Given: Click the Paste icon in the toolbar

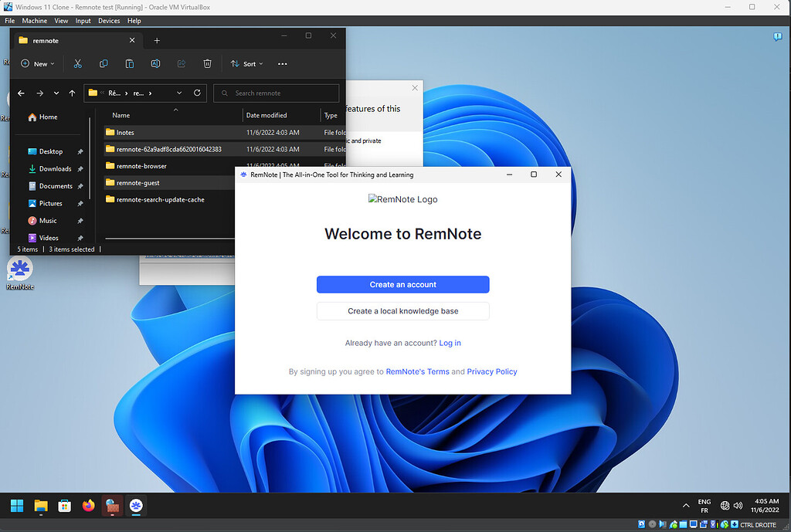Looking at the screenshot, I should point(129,63).
